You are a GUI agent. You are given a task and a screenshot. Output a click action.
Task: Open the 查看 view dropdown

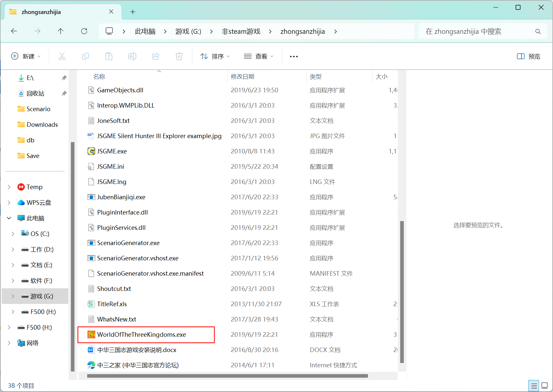tap(259, 56)
